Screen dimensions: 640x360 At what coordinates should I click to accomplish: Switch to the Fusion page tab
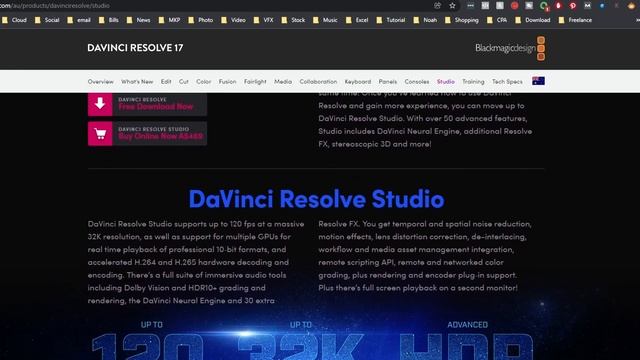coord(227,82)
